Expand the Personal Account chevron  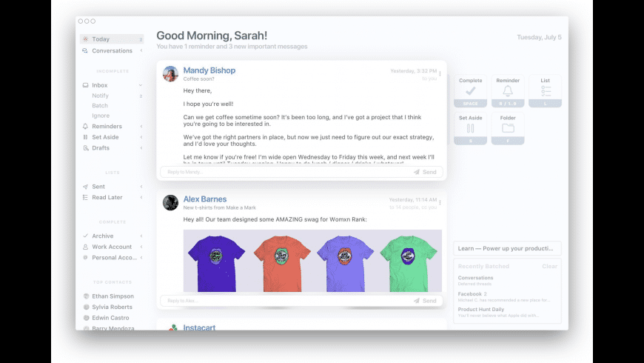coord(141,257)
